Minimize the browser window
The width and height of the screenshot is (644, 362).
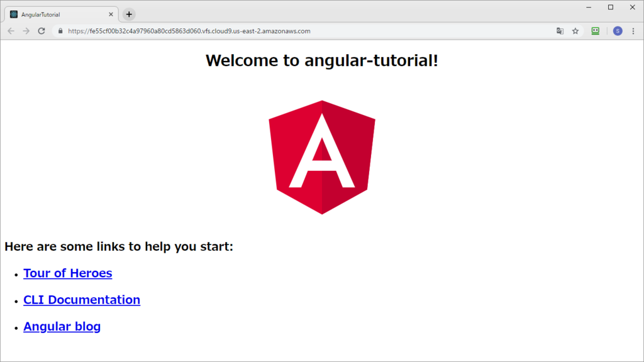tap(589, 7)
